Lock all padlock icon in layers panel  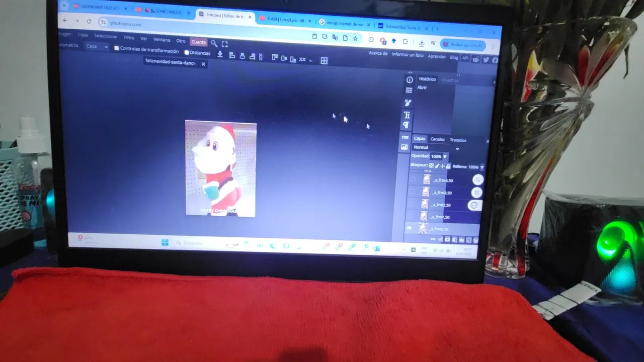pos(448,166)
